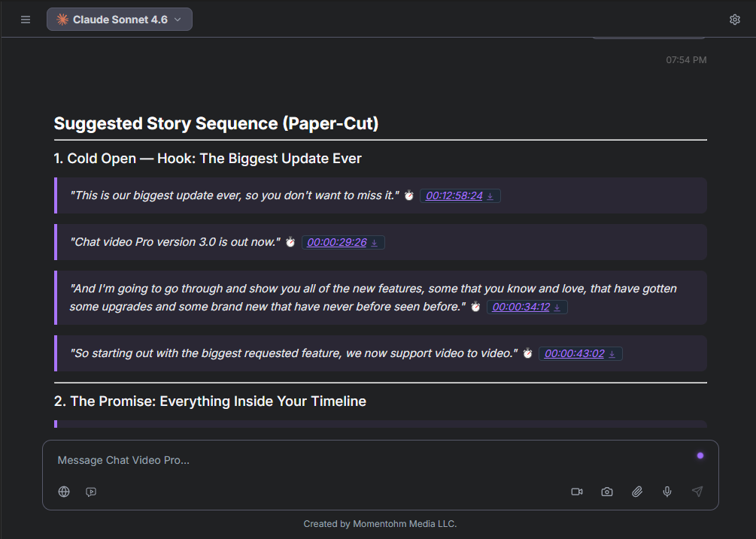The image size is (756, 539).
Task: Click the Claude starburst logo
Action: [62, 20]
